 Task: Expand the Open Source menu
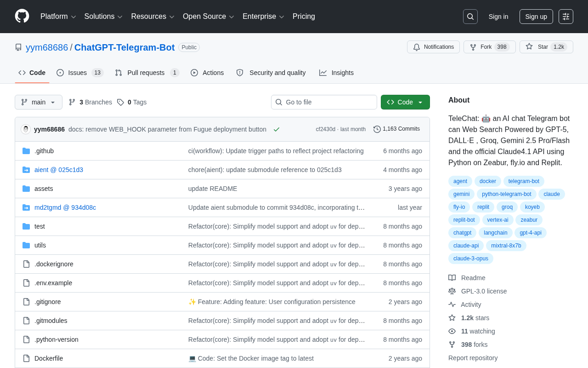coord(209,17)
